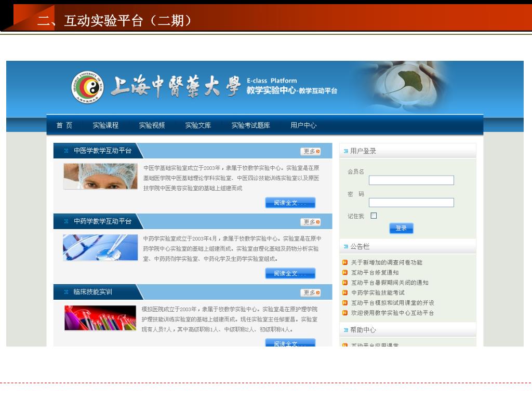Image resolution: width=532 pixels, height=399 pixels.
Task: Click the 用户登录 panel heading
Action: pos(363,151)
